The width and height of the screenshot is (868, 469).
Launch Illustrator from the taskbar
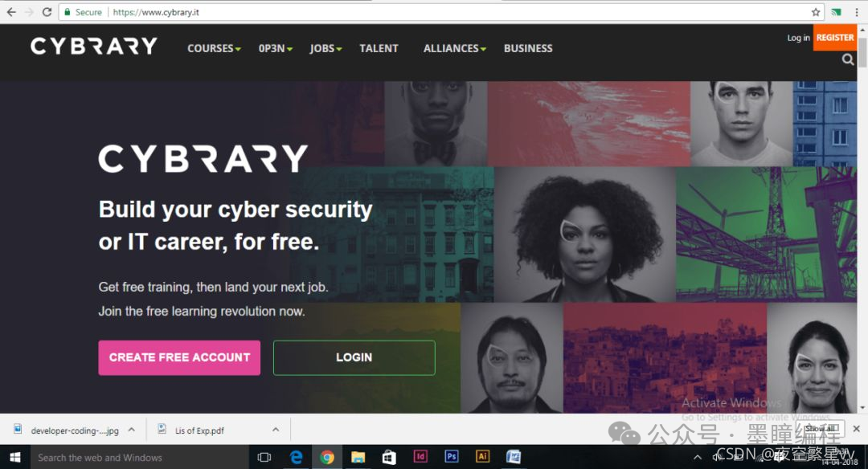[482, 456]
